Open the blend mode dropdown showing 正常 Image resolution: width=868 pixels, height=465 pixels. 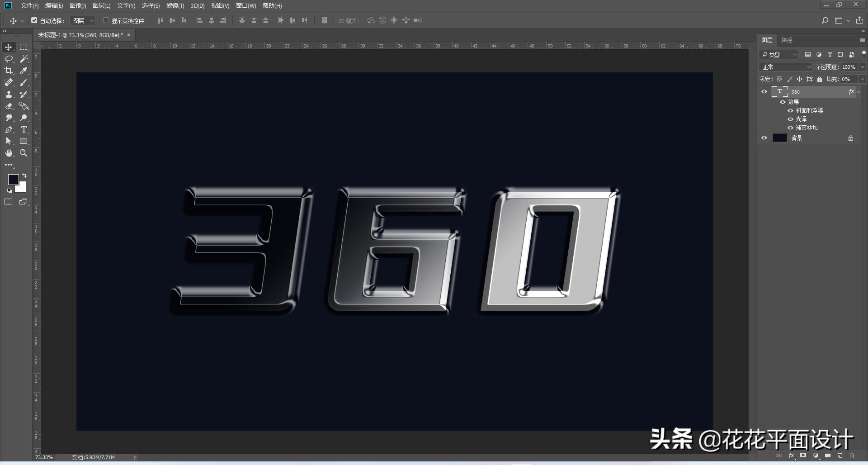click(785, 66)
